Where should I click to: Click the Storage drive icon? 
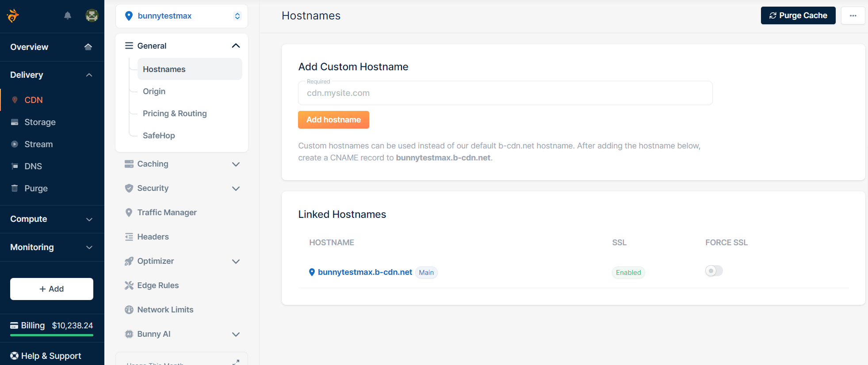coord(15,122)
